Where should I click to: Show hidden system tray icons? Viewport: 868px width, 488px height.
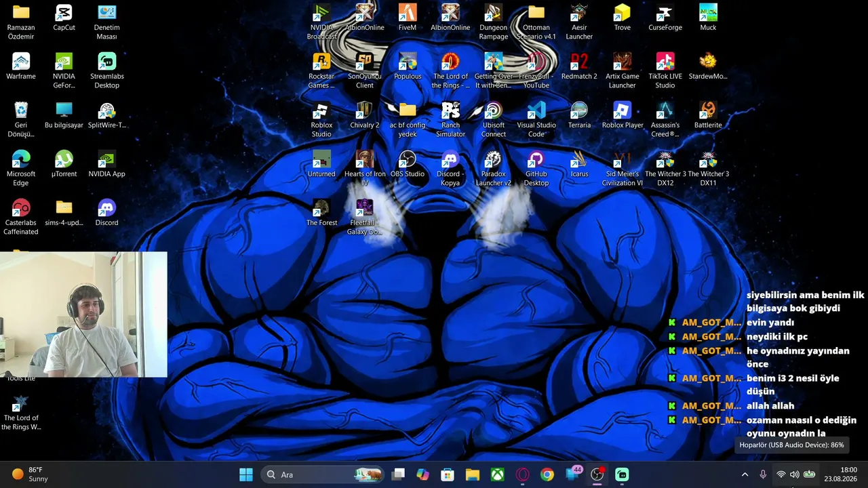745,474
